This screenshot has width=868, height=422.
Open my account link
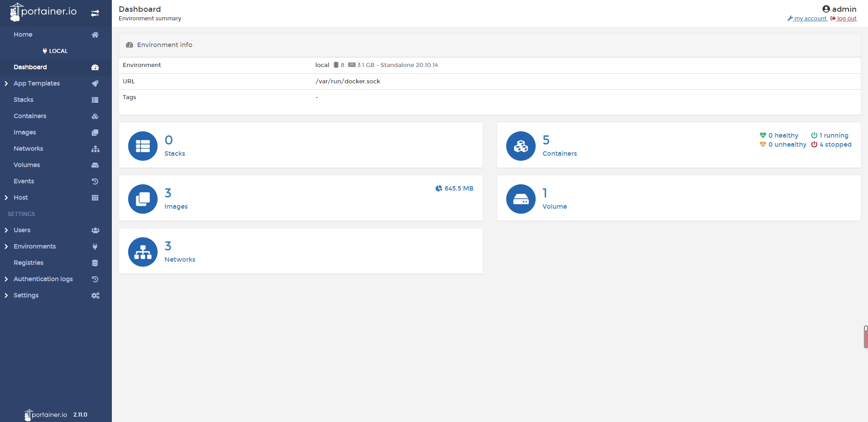tap(807, 19)
